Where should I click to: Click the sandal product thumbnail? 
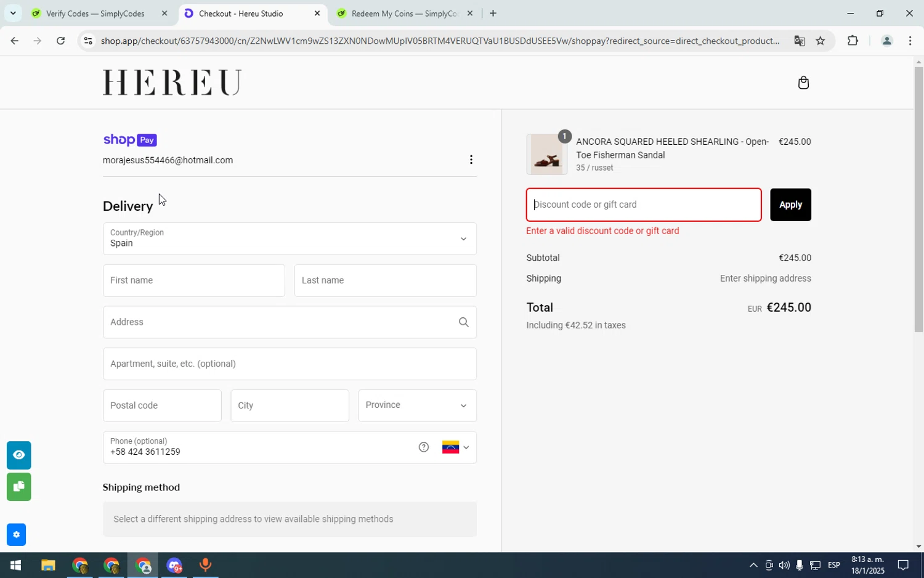(546, 155)
